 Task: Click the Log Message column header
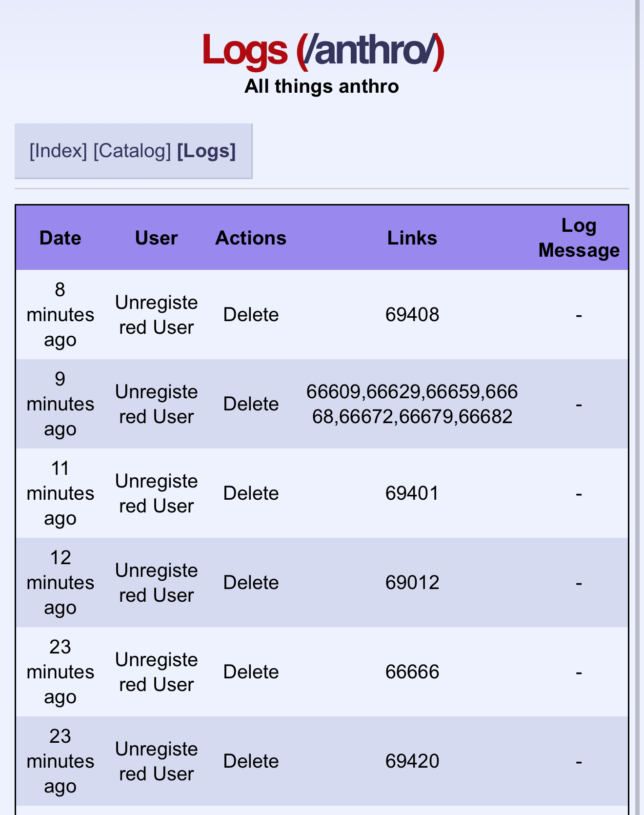tap(579, 238)
